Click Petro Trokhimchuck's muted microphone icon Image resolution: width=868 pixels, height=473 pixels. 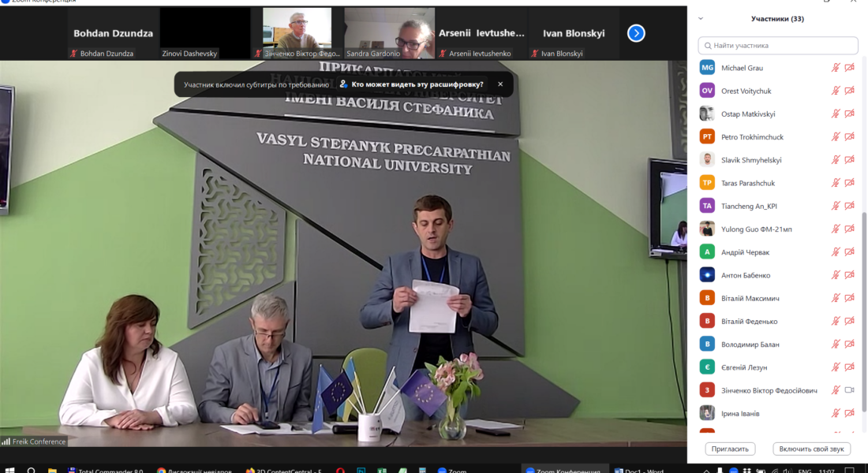836,137
